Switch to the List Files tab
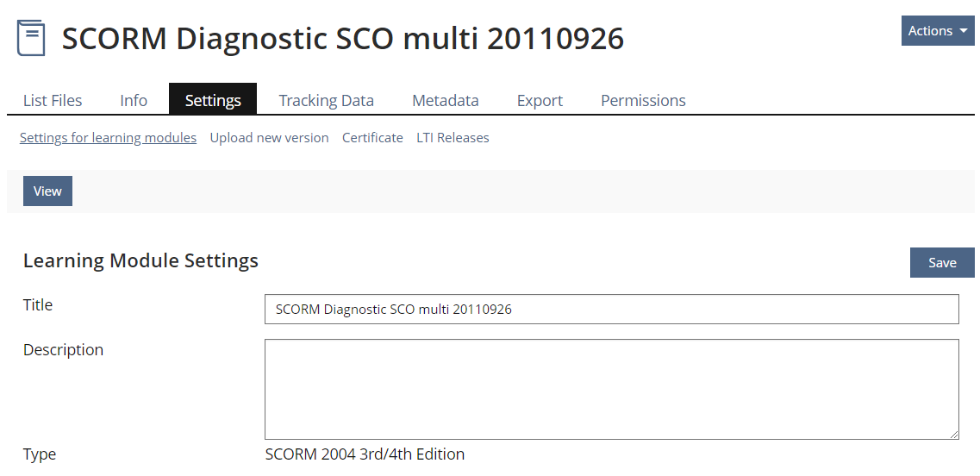 point(53,101)
